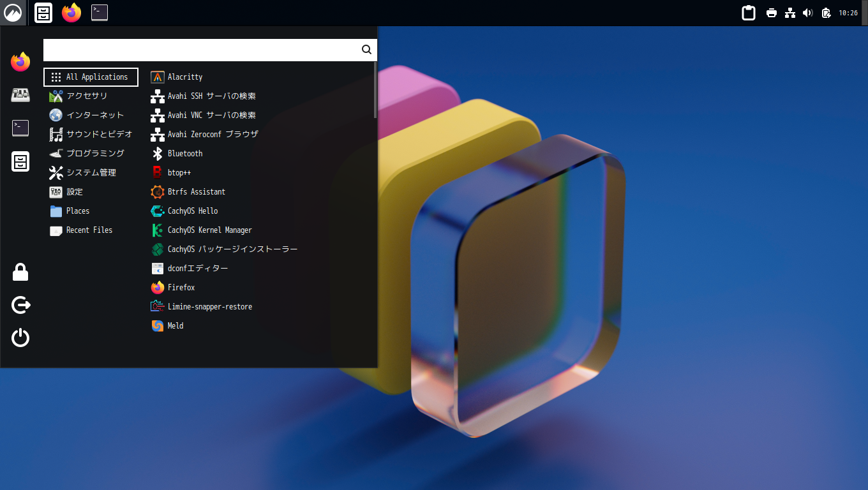The image size is (868, 490).
Task: Click the magnifying glass search icon
Action: (366, 50)
